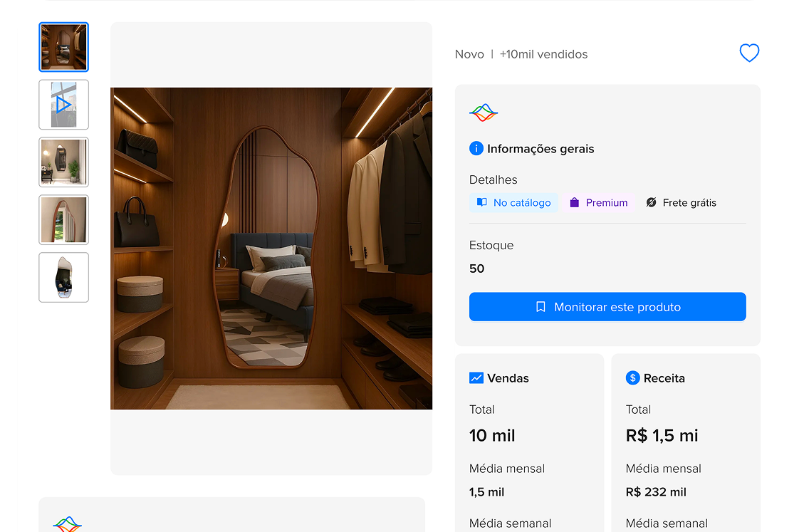Viewport: 799px width, 532px height.
Task: Click the Receita dollar coin icon
Action: [632, 378]
